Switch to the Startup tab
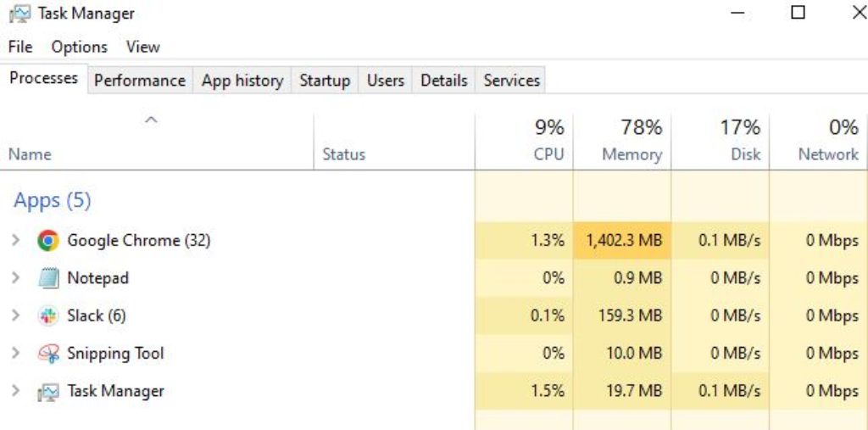 point(325,81)
